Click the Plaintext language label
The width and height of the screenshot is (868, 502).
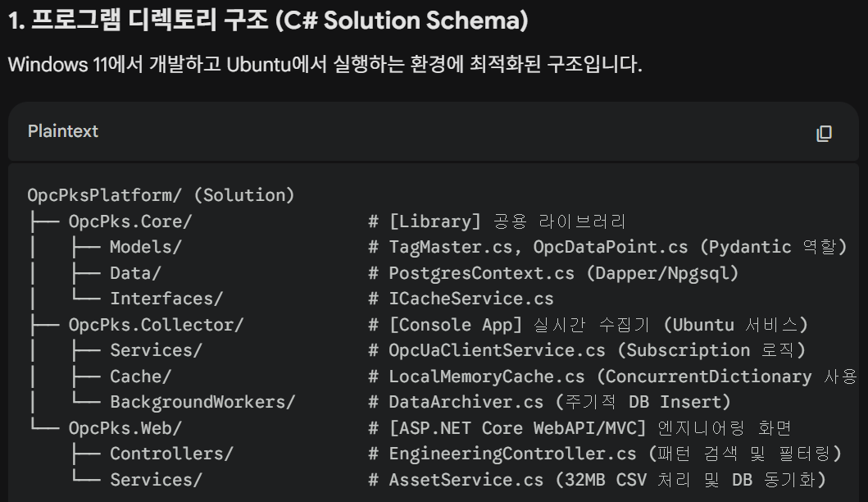(x=63, y=131)
